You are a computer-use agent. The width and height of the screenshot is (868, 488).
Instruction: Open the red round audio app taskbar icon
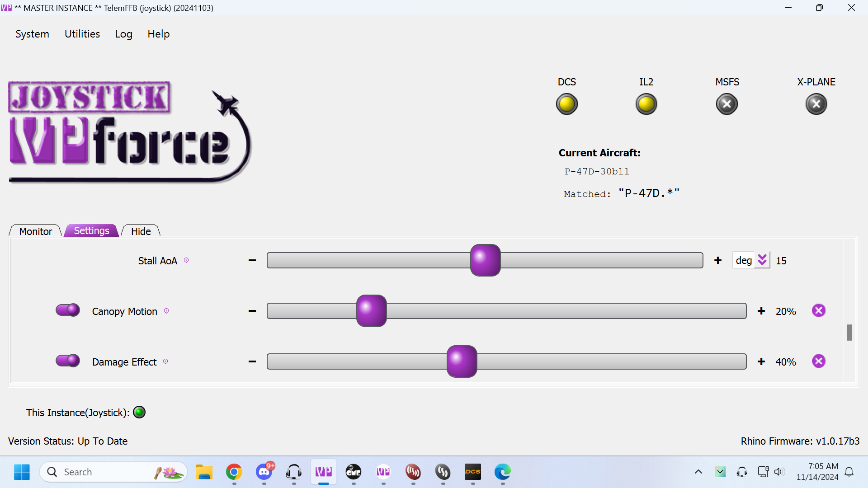[413, 472]
